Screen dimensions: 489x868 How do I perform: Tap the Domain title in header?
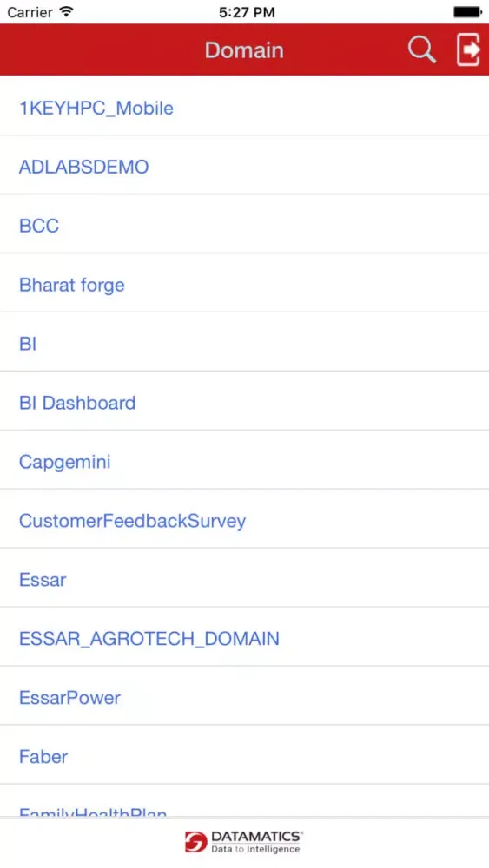[x=244, y=49]
